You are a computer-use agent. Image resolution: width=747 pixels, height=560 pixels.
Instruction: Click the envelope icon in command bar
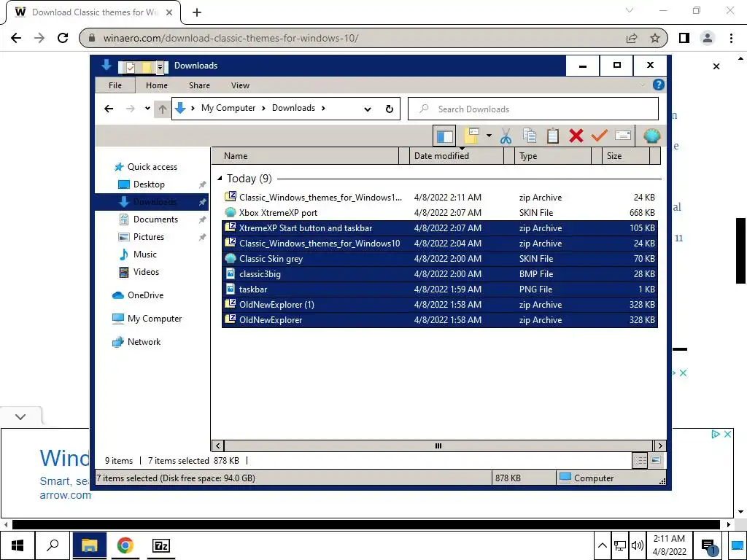(623, 136)
